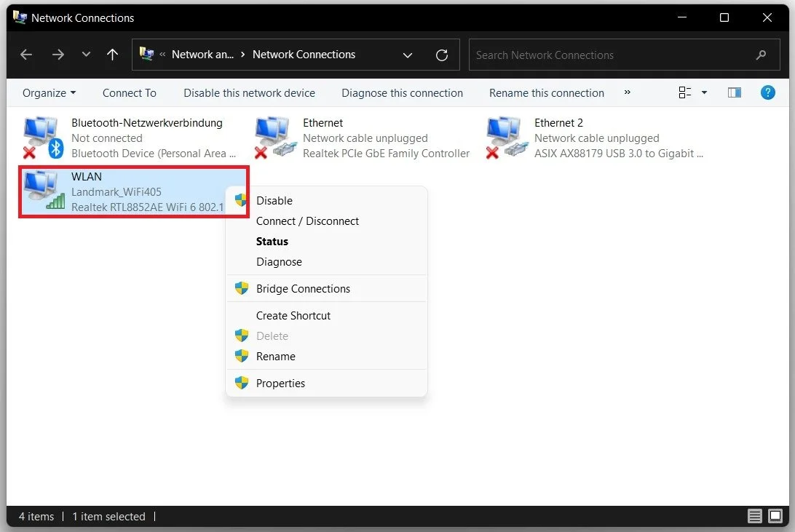Click Disable this network device

pos(249,92)
